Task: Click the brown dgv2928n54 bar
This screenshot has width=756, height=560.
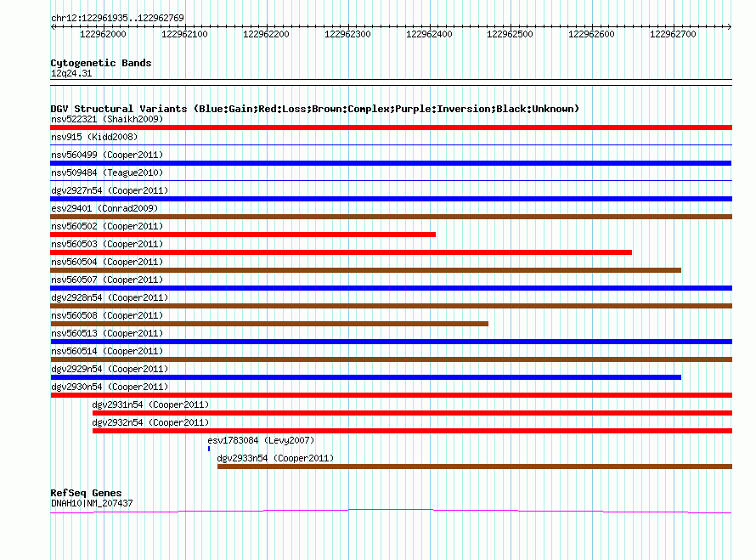Action: click(391, 306)
